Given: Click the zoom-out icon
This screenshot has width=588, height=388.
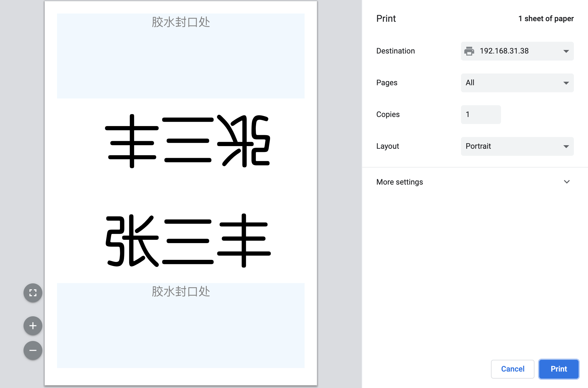Looking at the screenshot, I should (x=33, y=351).
